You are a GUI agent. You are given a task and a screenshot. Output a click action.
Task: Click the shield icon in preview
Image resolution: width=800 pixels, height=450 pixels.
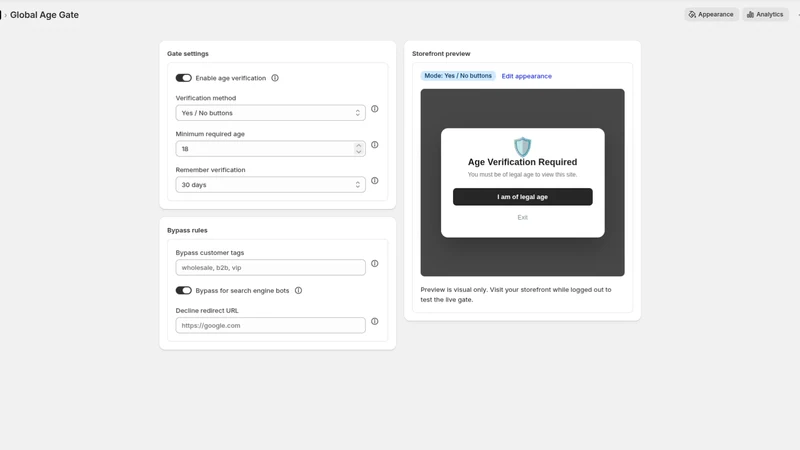coord(522,147)
